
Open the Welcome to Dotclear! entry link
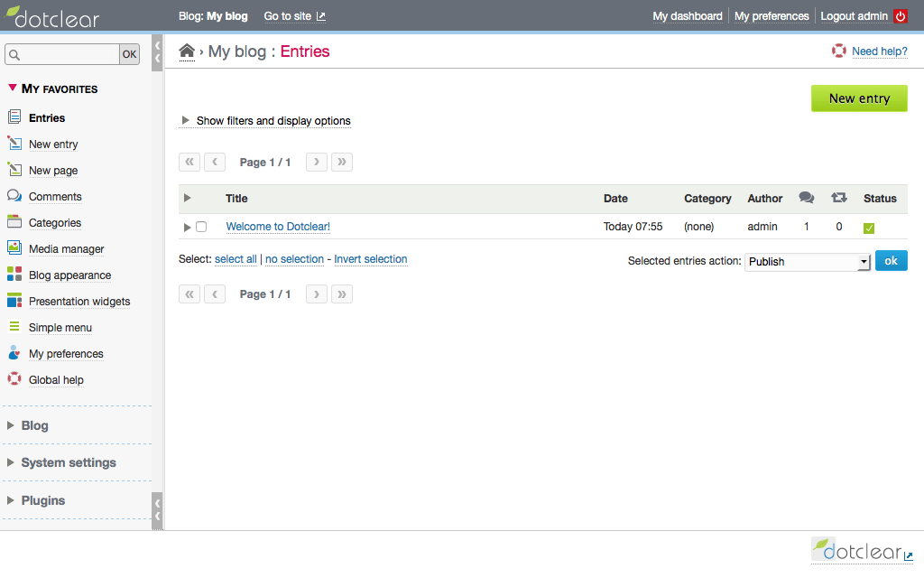(x=278, y=227)
